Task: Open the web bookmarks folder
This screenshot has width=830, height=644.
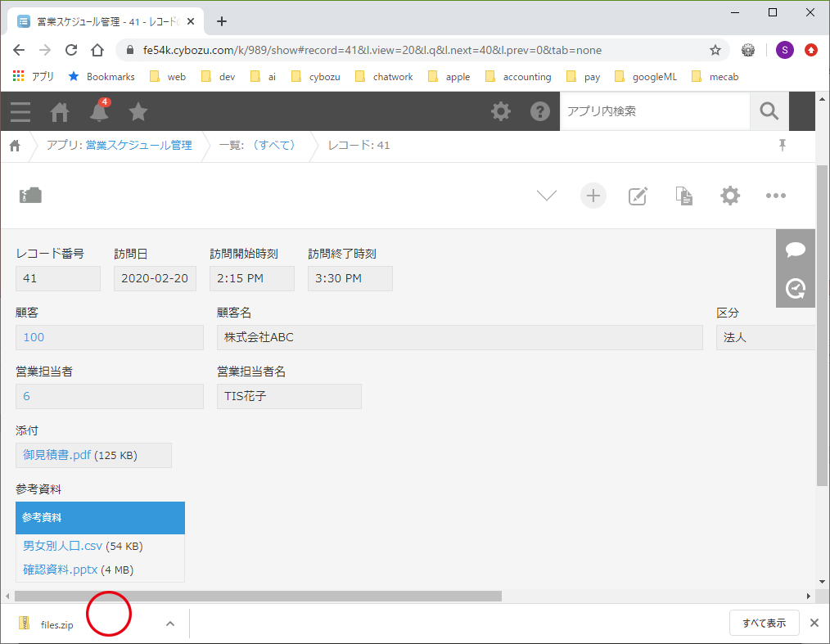Action: [168, 77]
